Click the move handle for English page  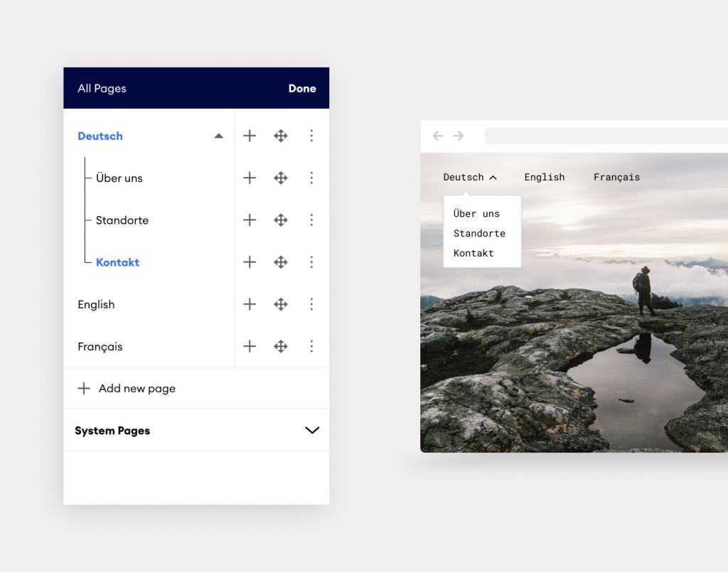pos(281,304)
